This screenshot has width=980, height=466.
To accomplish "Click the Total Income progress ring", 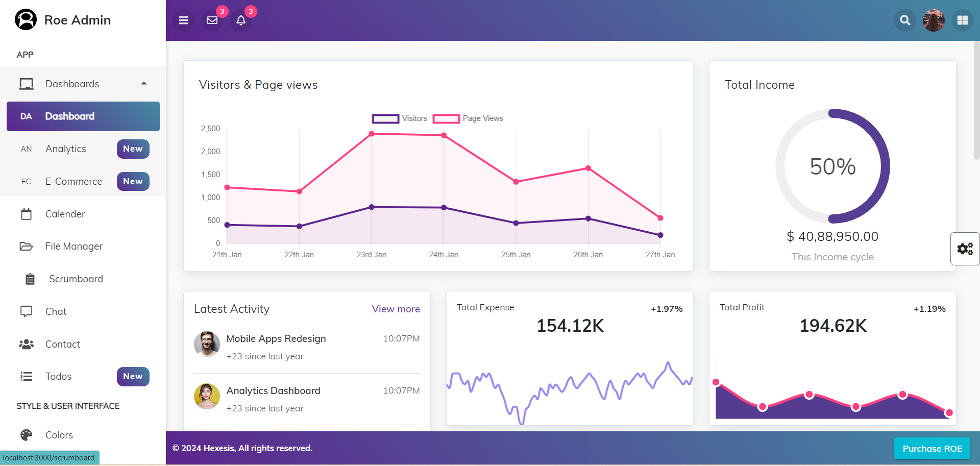I will pyautogui.click(x=832, y=166).
